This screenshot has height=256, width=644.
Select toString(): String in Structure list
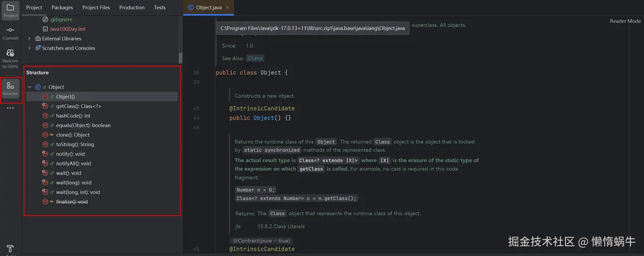[75, 145]
